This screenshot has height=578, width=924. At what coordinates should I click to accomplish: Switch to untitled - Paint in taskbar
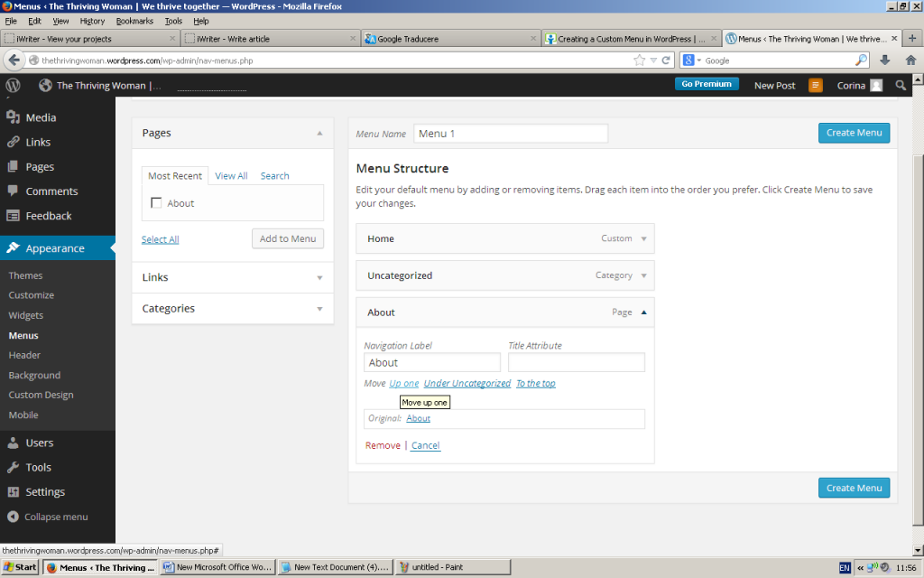[x=453, y=567]
